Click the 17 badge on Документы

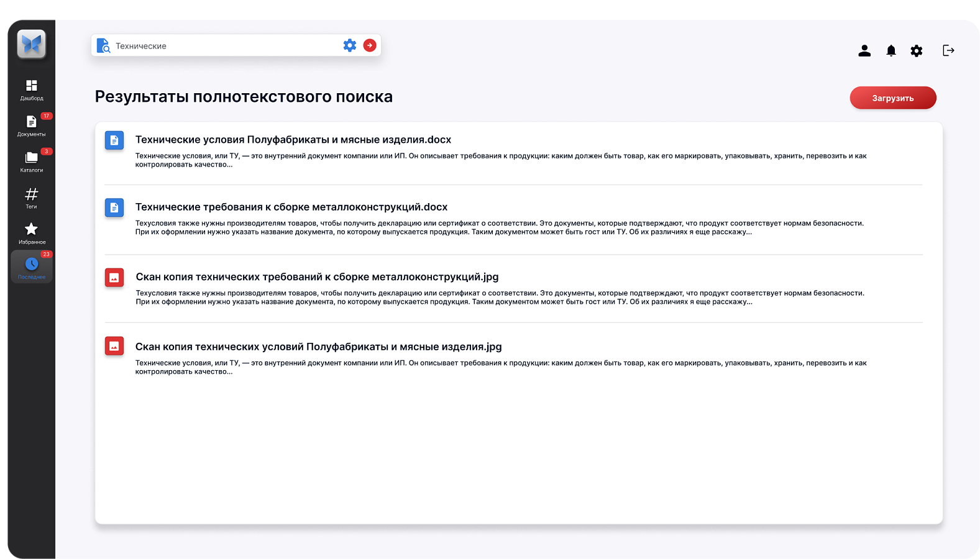coord(47,116)
